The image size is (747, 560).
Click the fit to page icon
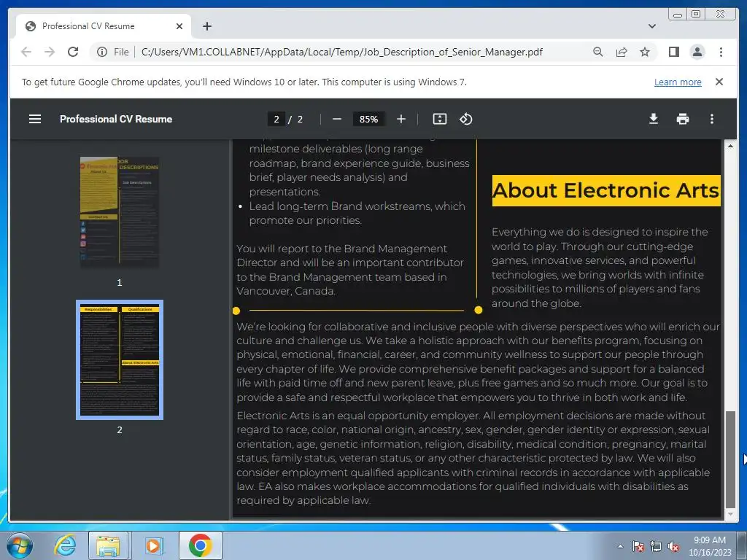[x=440, y=119]
